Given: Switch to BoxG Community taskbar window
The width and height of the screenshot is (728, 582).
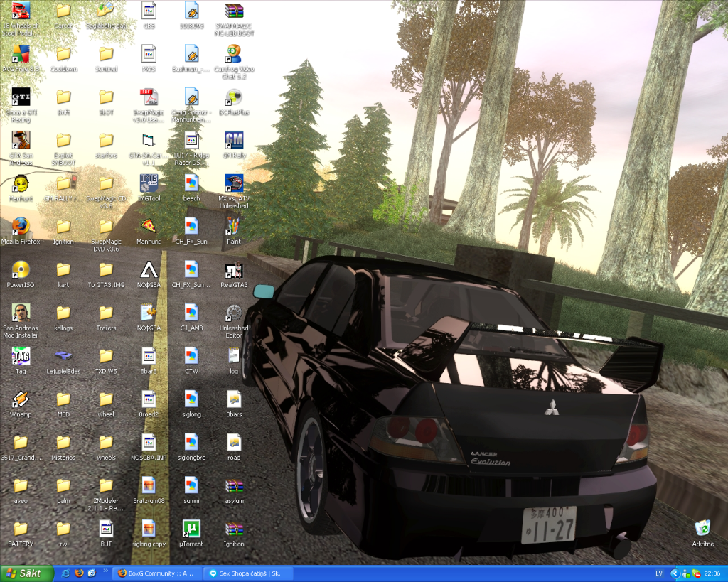Looking at the screenshot, I should pyautogui.click(x=158, y=573).
